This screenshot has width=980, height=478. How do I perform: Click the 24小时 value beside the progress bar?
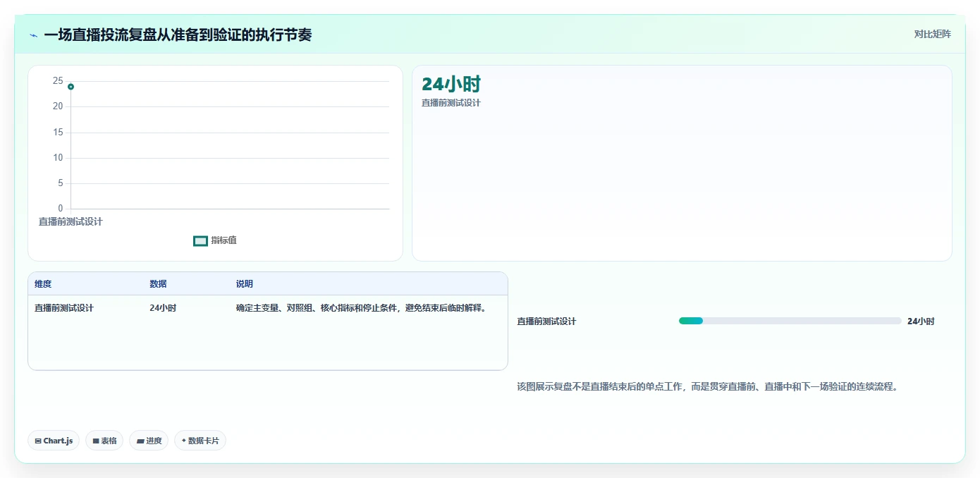[921, 321]
